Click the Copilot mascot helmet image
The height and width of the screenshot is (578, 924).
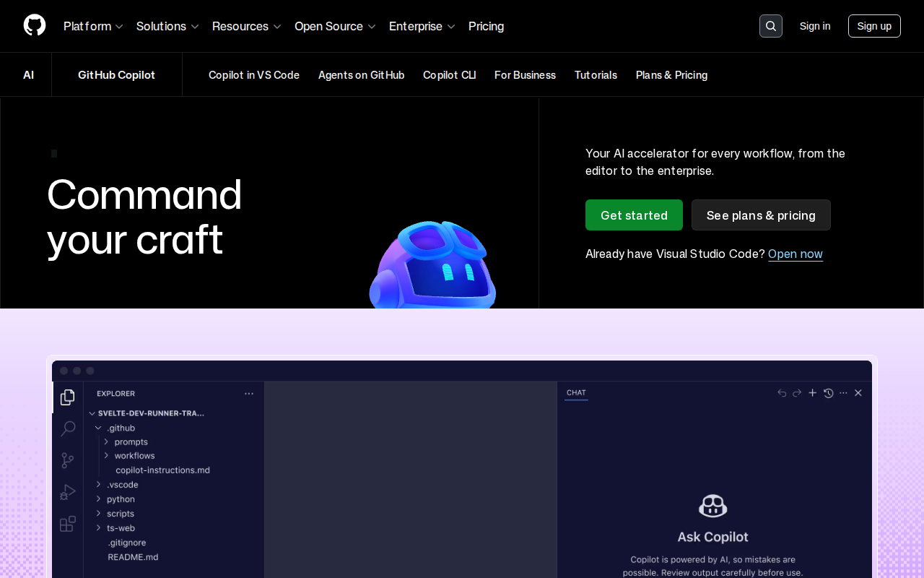coord(433,265)
